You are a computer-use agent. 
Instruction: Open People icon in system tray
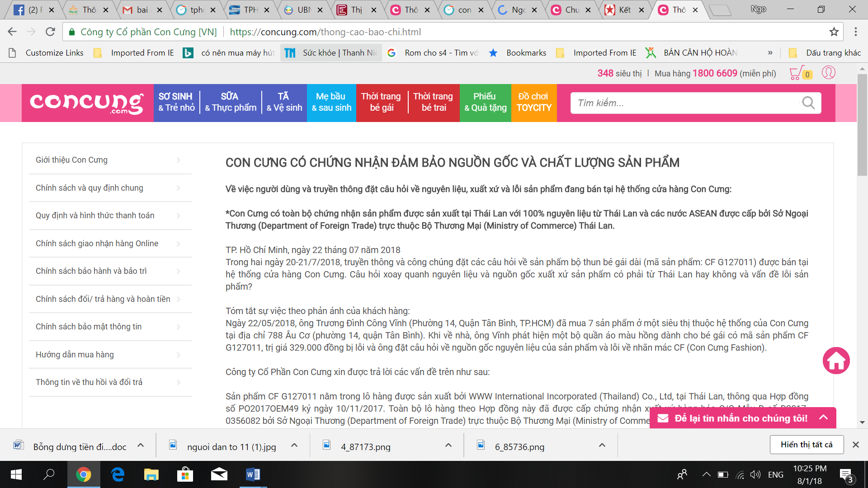tap(682, 474)
